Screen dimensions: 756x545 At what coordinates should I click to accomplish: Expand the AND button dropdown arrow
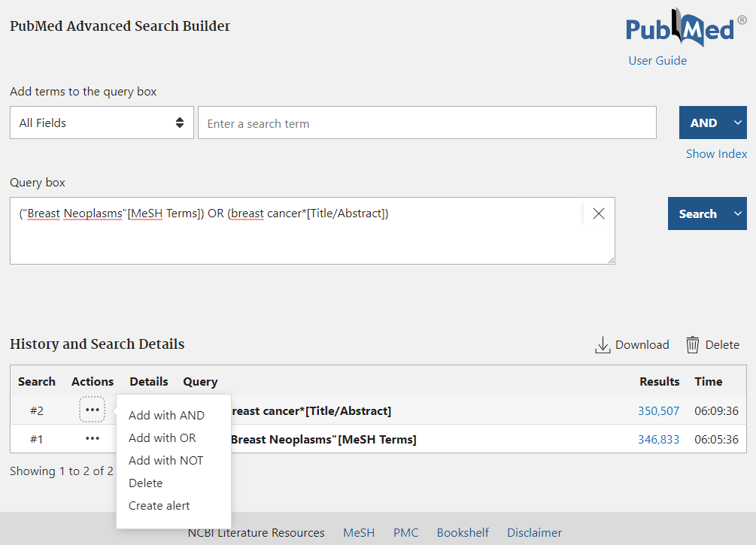coord(738,123)
